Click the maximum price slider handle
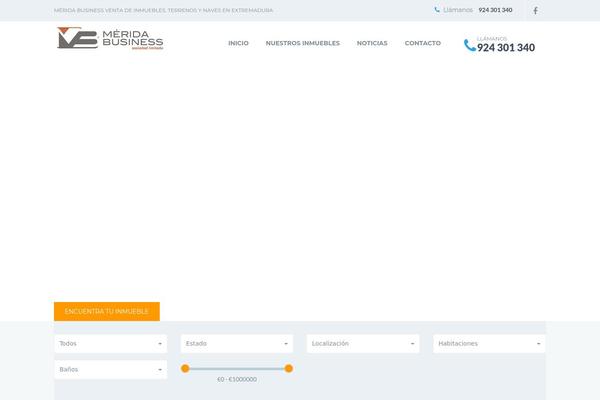Viewport: 600px width, 400px height. [289, 369]
